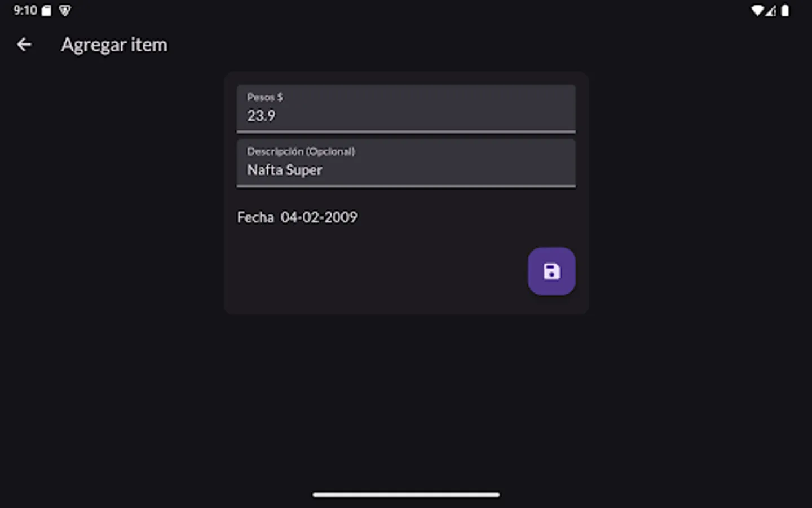Tap the Agregar item screen title

click(114, 45)
